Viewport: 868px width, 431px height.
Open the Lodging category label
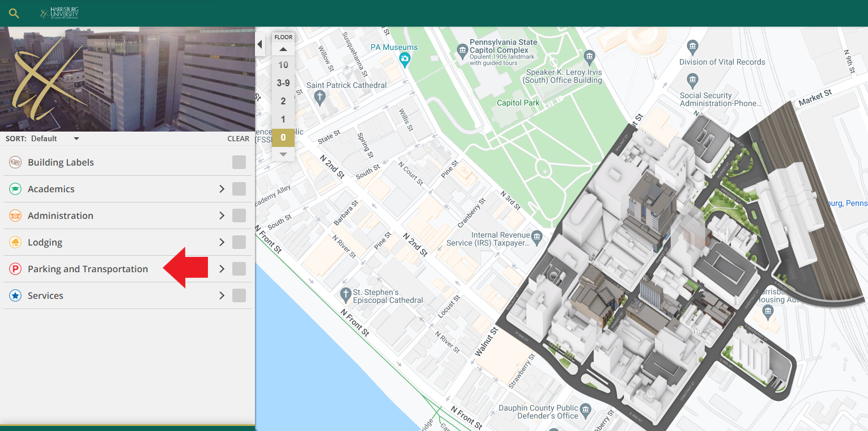tap(45, 242)
